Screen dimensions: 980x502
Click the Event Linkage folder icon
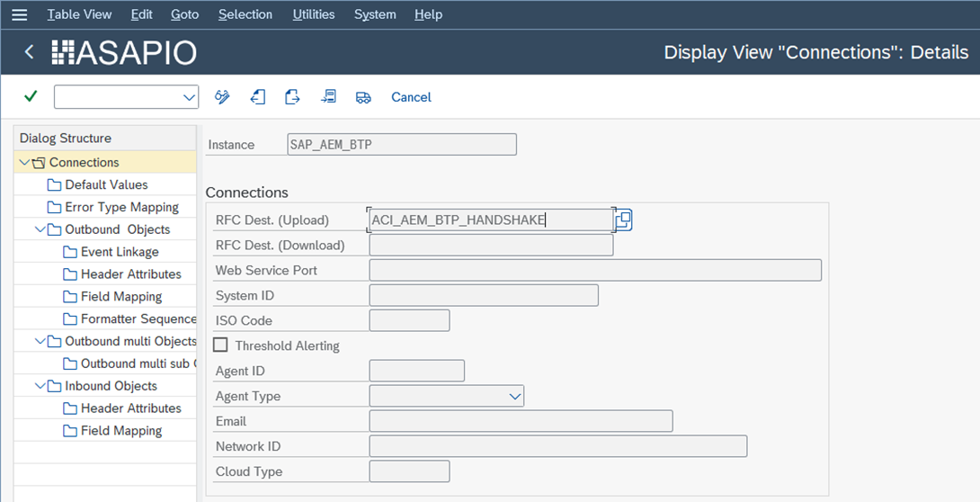coord(70,253)
